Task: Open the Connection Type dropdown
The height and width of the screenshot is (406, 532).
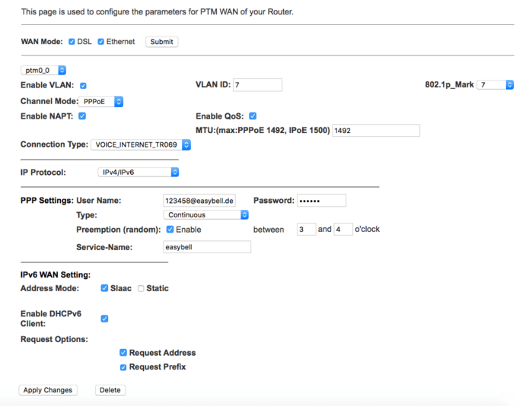Action: pyautogui.click(x=141, y=144)
